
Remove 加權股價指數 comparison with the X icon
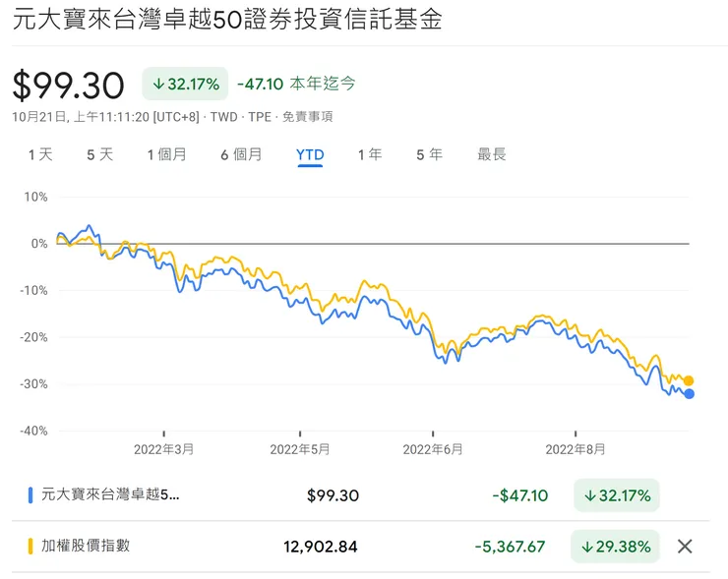(685, 547)
